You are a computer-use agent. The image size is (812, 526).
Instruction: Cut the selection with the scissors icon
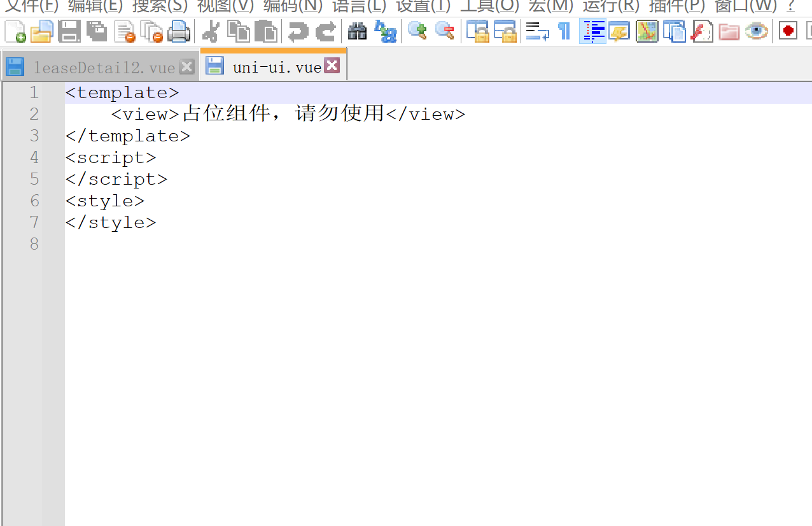[x=211, y=31]
